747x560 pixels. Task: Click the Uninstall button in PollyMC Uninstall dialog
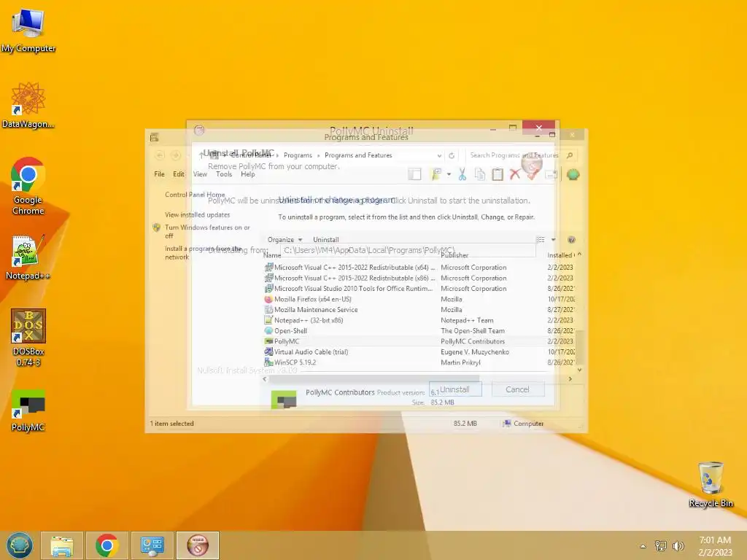point(455,389)
